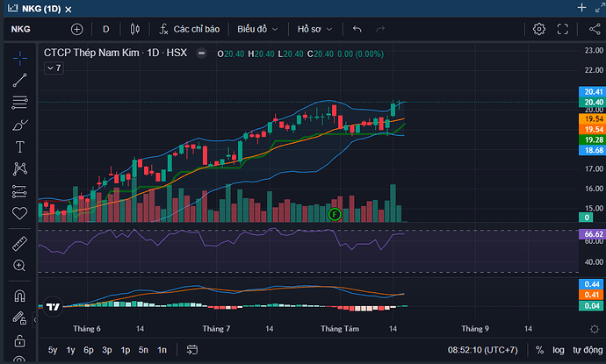This screenshot has height=364, width=606.
Task: Open the Biểu đồ dropdown menu
Action: click(256, 29)
